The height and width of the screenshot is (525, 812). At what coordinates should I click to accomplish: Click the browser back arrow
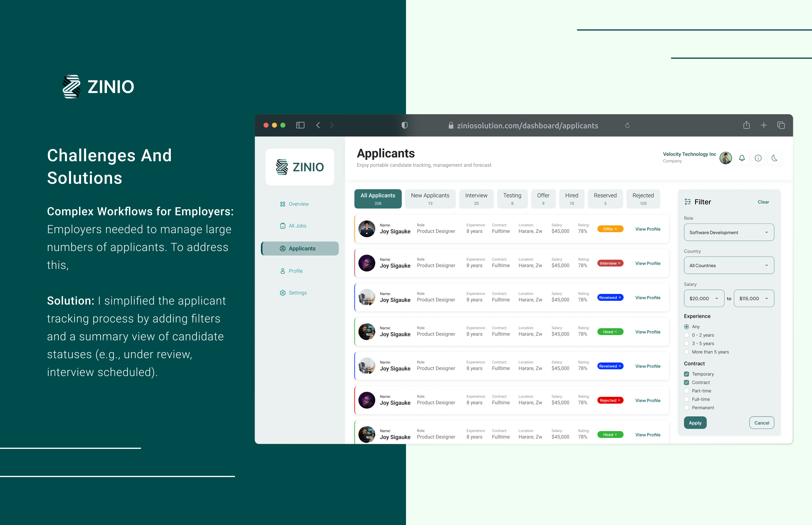pyautogui.click(x=318, y=125)
